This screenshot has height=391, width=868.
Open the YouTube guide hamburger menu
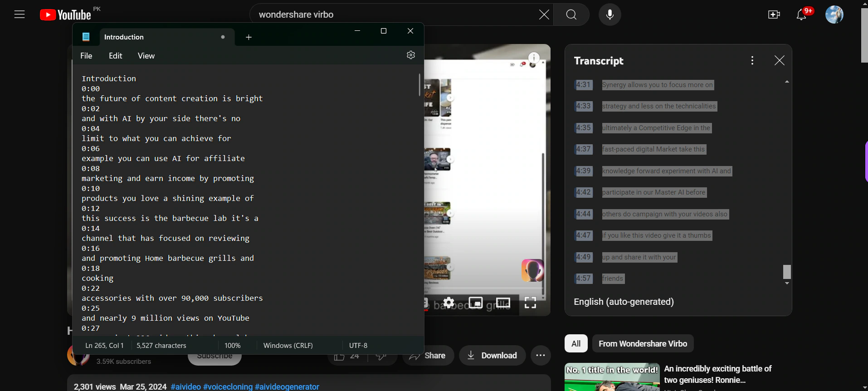pyautogui.click(x=20, y=15)
